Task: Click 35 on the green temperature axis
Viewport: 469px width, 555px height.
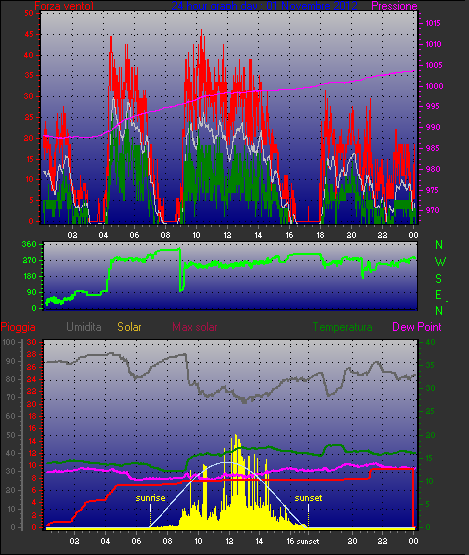Action: (x=430, y=365)
